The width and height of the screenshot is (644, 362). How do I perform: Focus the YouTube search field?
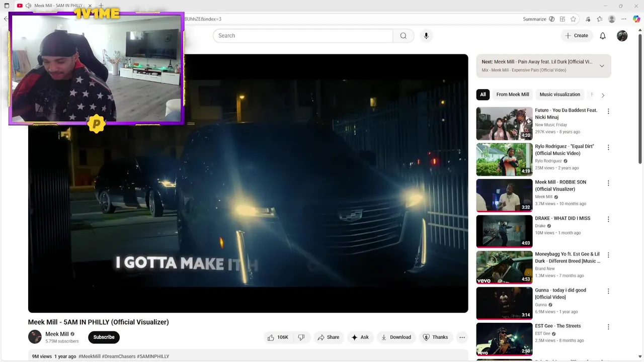click(x=303, y=36)
